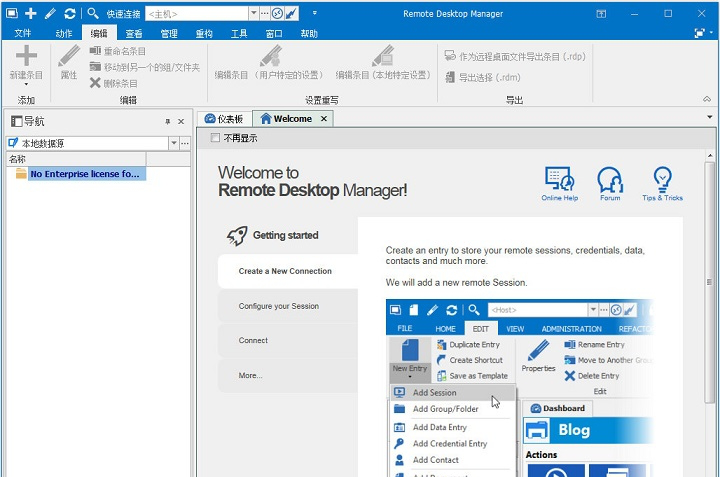Image resolution: width=720 pixels, height=496 pixels.
Task: Click the ribbon display options icon in title bar
Action: [x=601, y=14]
